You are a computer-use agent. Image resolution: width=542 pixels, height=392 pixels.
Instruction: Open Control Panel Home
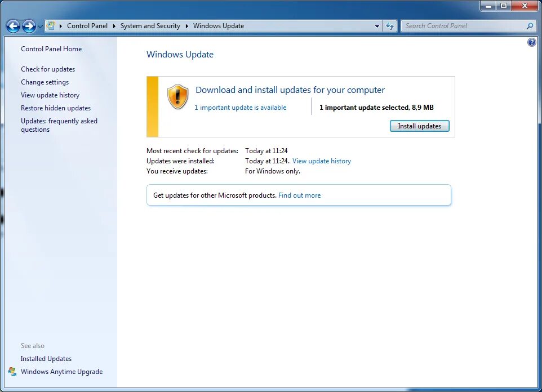[x=51, y=49]
